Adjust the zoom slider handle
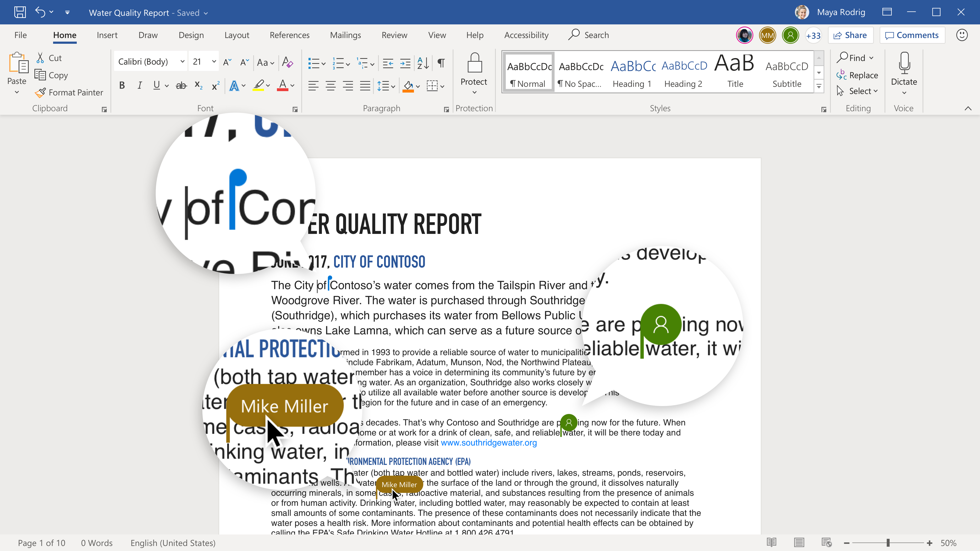The width and height of the screenshot is (980, 551). click(888, 543)
